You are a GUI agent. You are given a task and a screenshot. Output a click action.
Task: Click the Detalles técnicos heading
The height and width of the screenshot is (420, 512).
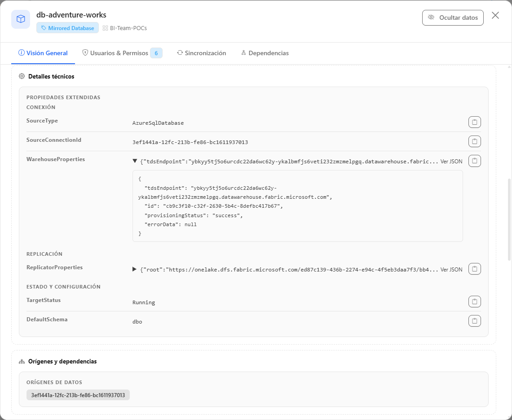(51, 76)
